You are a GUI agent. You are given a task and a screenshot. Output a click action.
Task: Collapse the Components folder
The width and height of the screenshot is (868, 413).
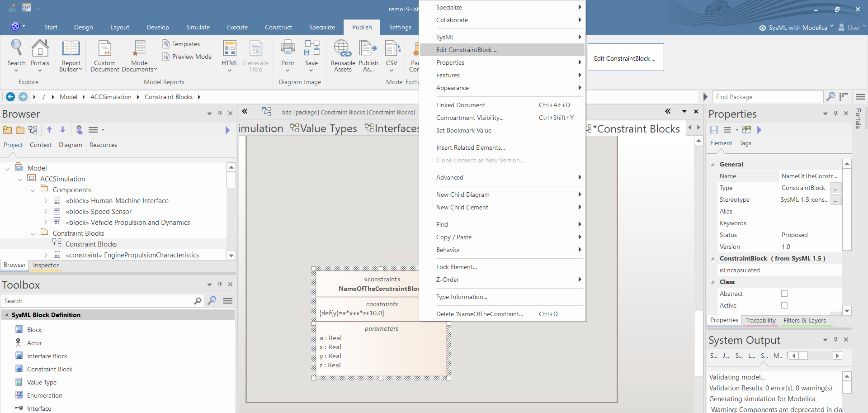pos(33,190)
